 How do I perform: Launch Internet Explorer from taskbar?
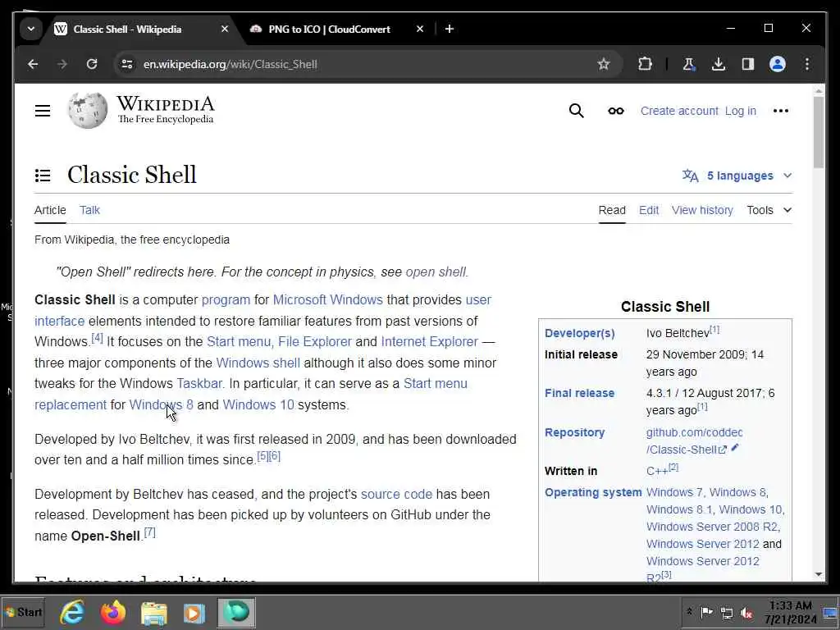click(72, 612)
